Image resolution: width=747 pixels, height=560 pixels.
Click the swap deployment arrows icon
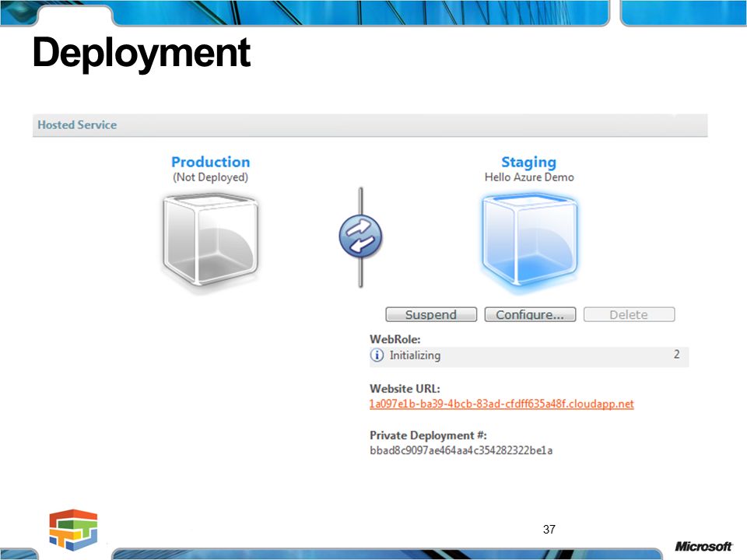tap(360, 236)
